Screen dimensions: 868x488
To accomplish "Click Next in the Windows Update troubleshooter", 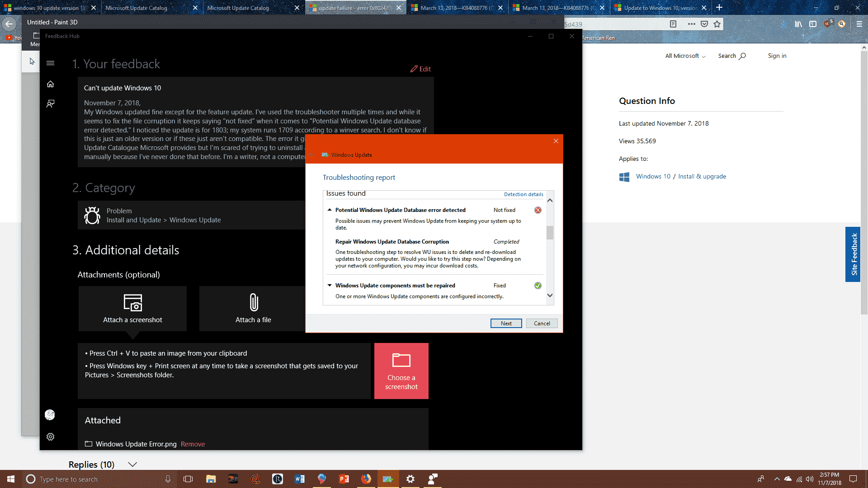I will pyautogui.click(x=506, y=324).
